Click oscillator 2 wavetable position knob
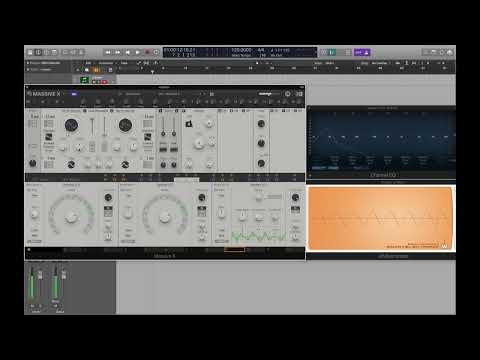This screenshot has height=360, width=480. coord(125,125)
